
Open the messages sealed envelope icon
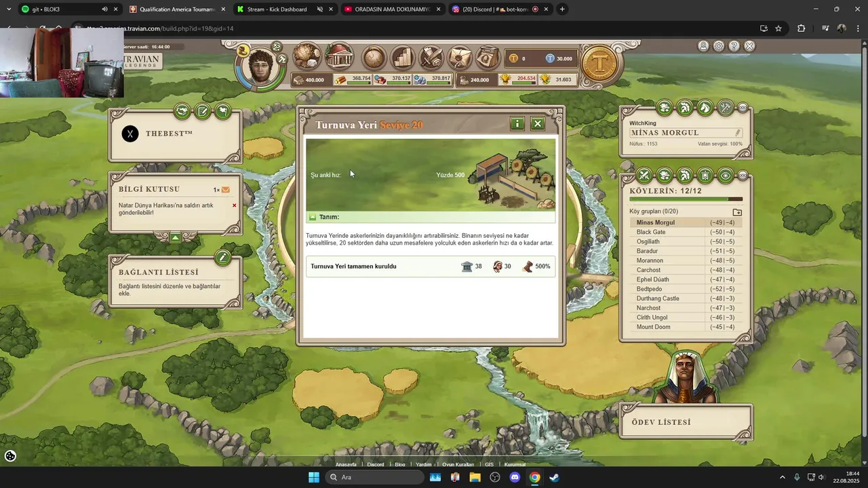point(460,58)
